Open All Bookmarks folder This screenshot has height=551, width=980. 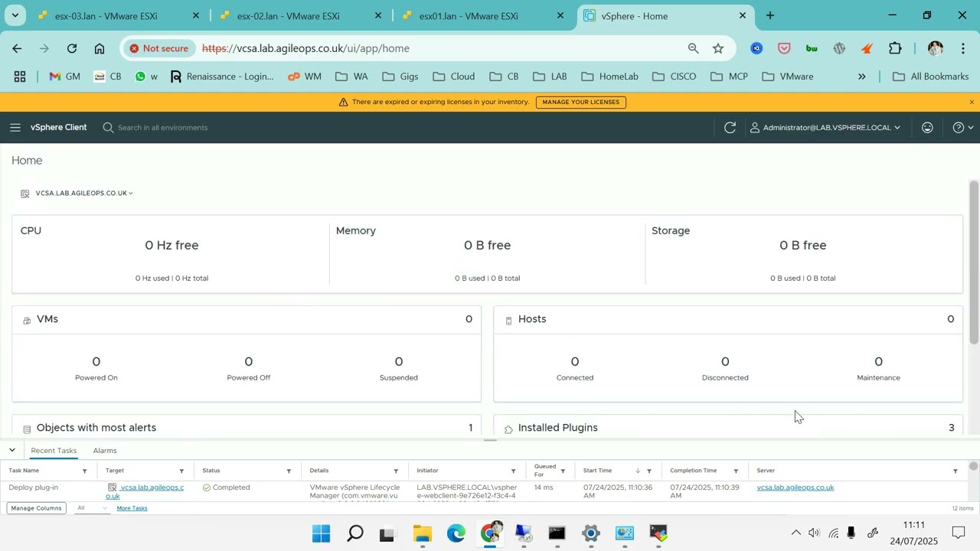(x=931, y=77)
